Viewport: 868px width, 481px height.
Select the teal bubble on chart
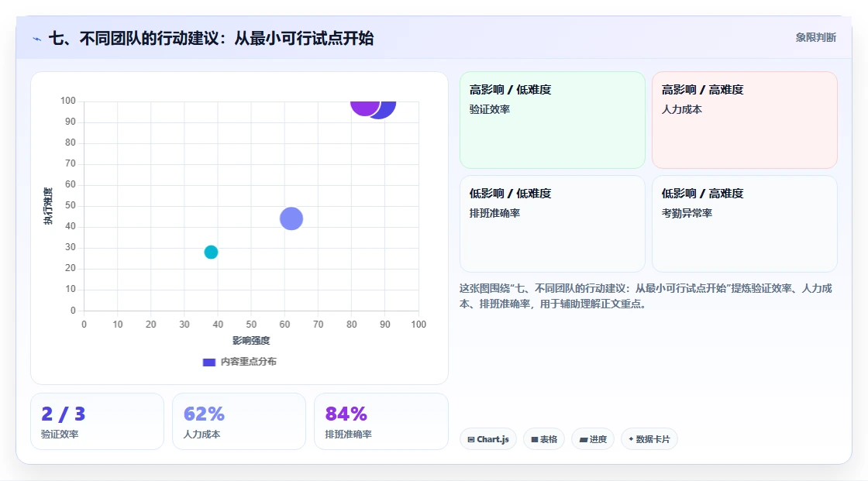211,252
